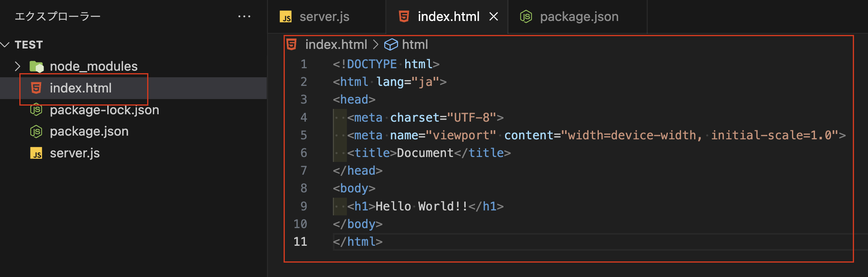Open server.js from the explorer tree
The image size is (868, 277).
coord(75,153)
